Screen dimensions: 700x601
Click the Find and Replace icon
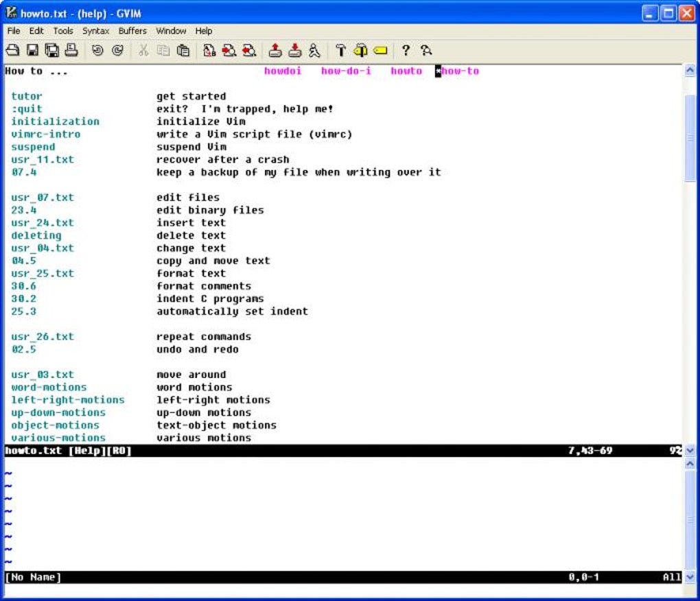[x=209, y=50]
